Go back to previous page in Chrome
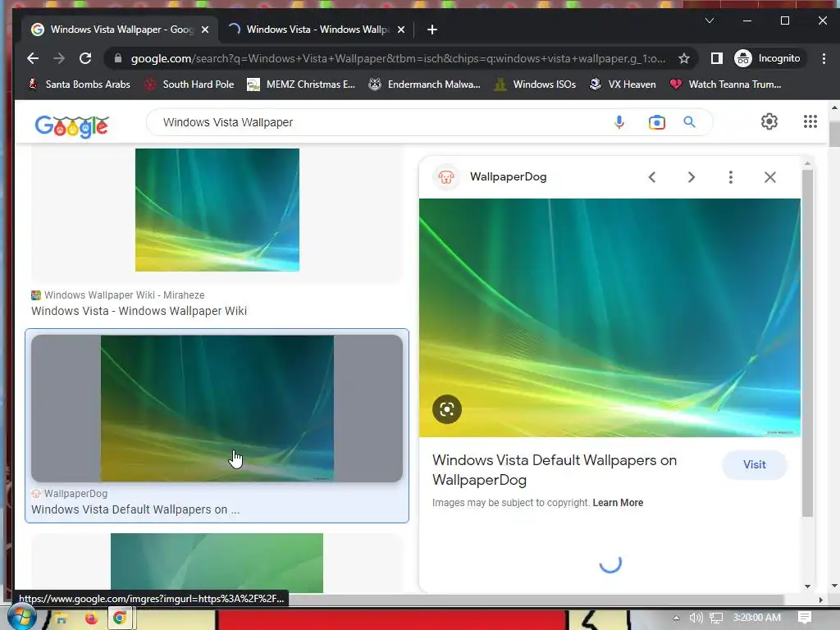 [x=33, y=58]
